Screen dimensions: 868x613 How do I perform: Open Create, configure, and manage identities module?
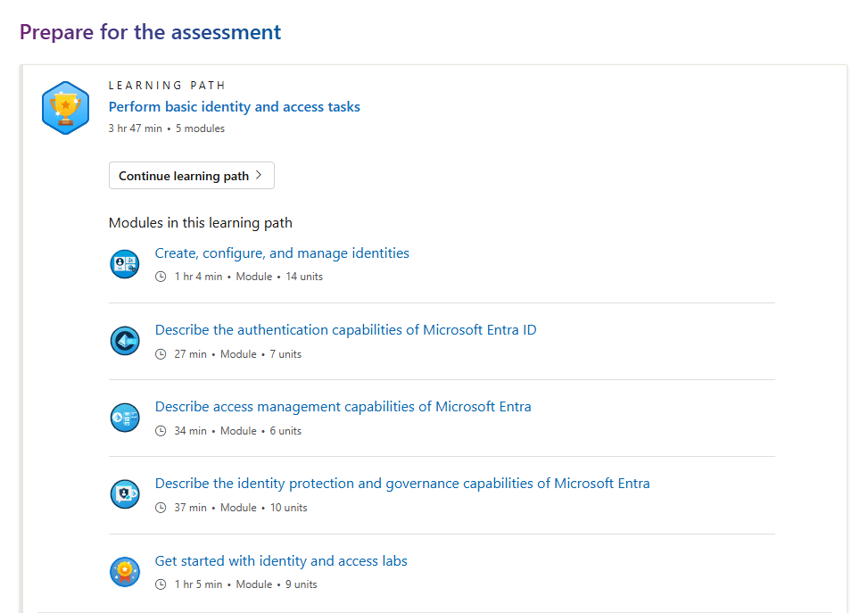click(x=282, y=253)
